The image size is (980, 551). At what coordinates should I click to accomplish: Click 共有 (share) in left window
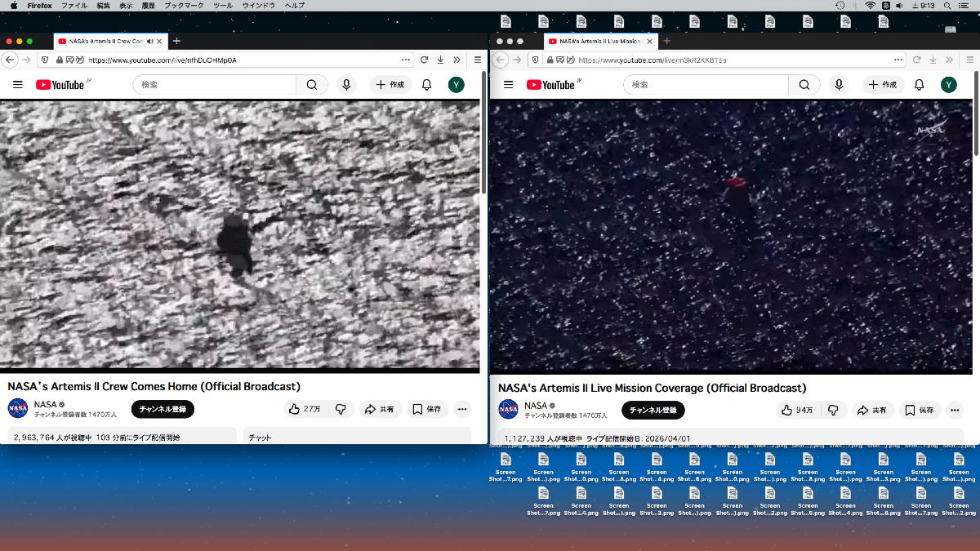tap(380, 409)
